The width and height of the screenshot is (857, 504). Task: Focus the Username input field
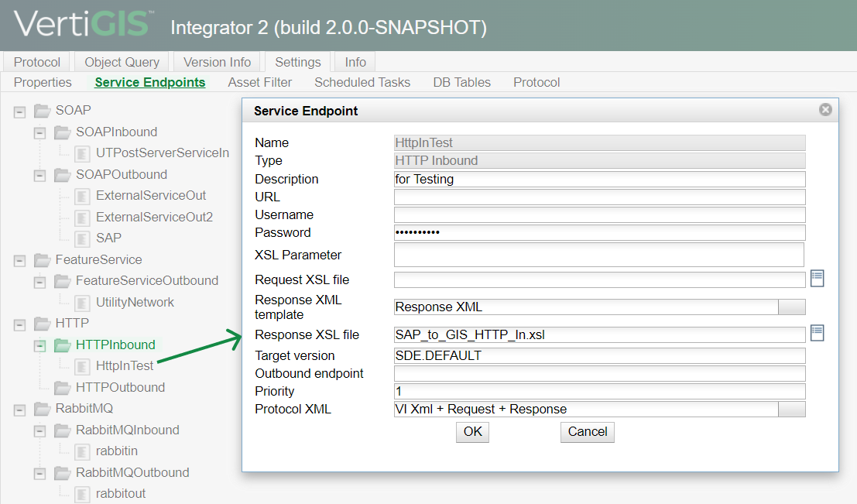[599, 214]
